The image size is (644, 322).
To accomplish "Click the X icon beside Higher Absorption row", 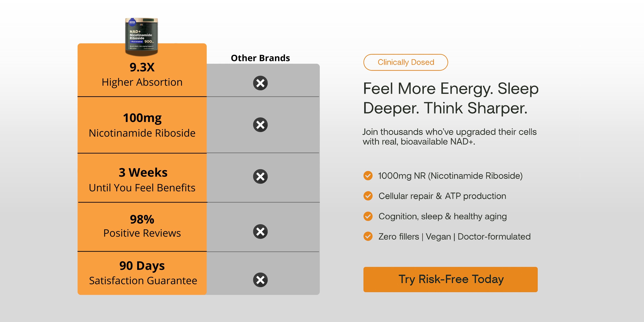I will click(260, 83).
